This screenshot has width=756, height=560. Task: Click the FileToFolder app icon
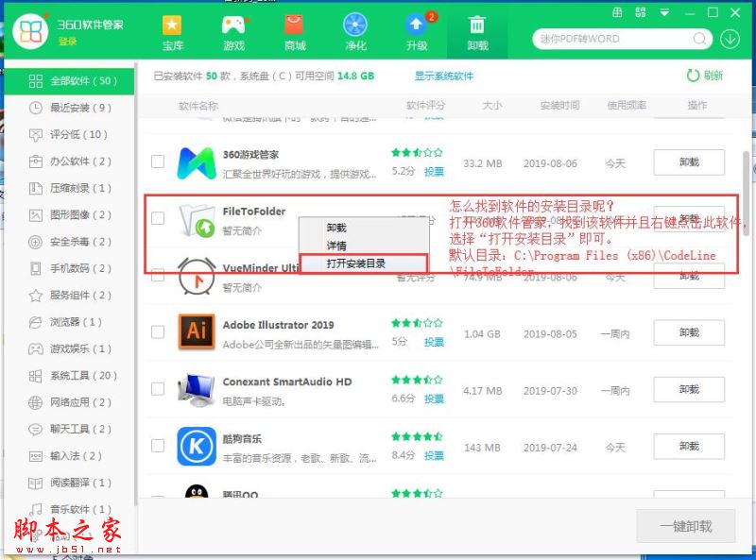(x=197, y=220)
